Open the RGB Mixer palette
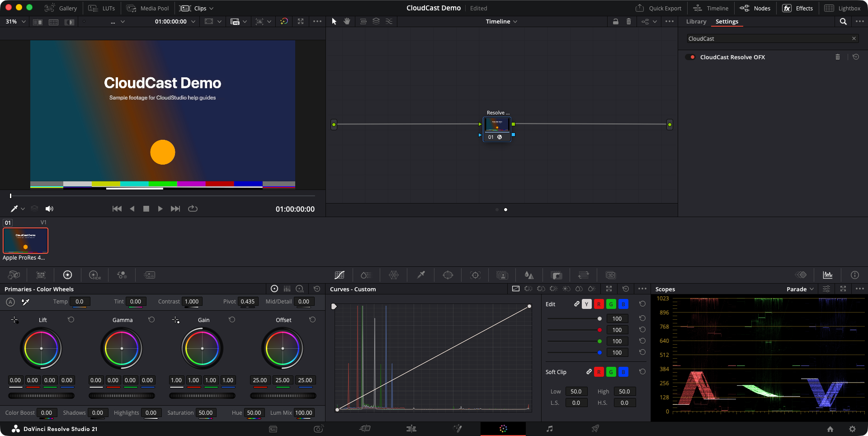Viewport: 868px width, 436px height. 122,275
